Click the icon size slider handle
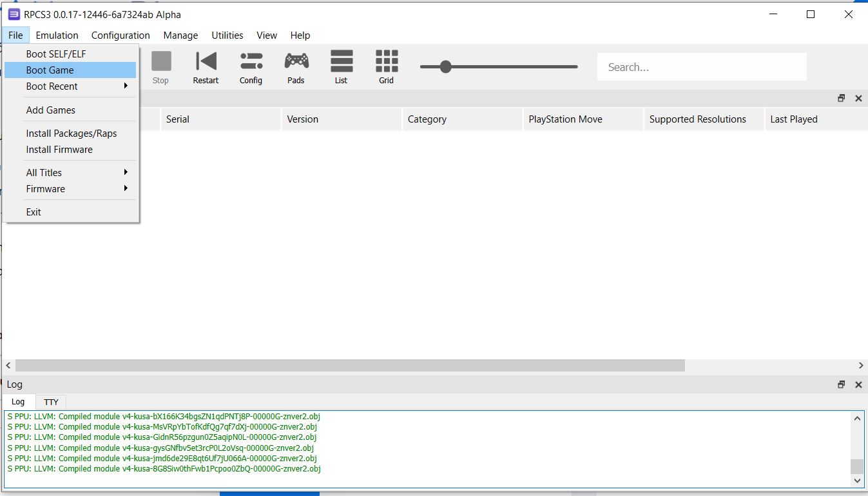Screen dimensions: 868x496 click(x=445, y=66)
